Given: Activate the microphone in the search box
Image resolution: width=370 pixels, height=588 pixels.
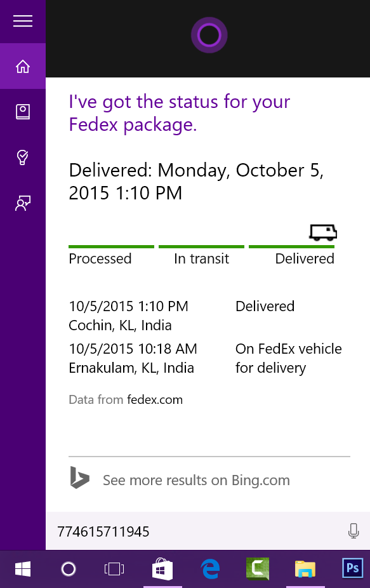Looking at the screenshot, I should [353, 531].
